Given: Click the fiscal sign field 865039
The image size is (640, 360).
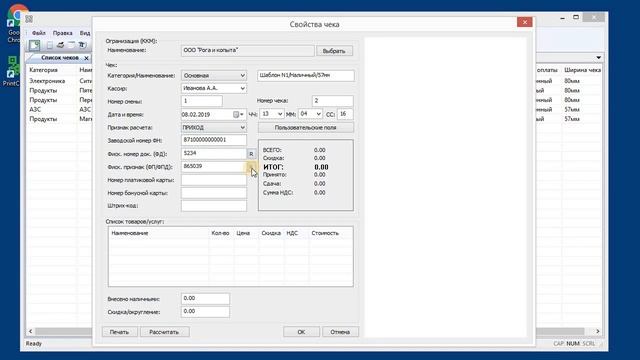Looking at the screenshot, I should pos(214,167).
